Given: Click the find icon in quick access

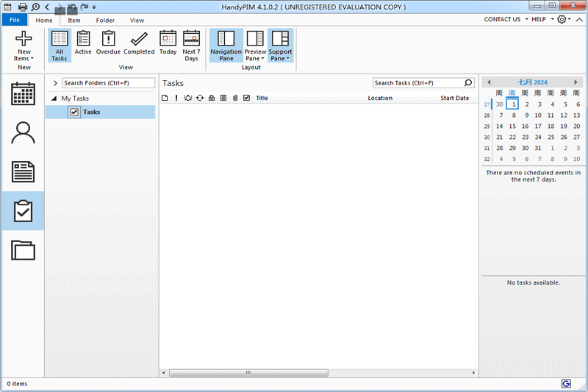Looking at the screenshot, I should click(35, 7).
